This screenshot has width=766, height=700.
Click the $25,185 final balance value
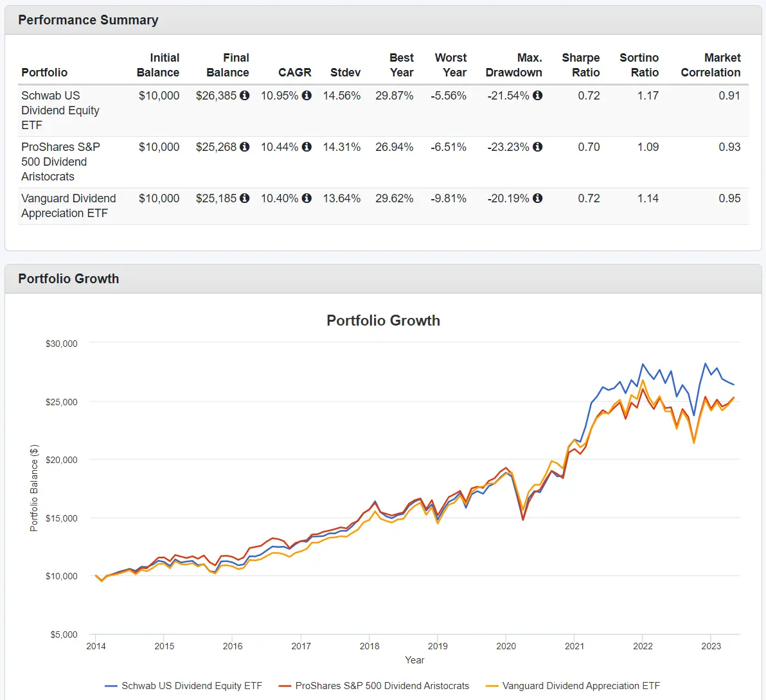[x=216, y=198]
